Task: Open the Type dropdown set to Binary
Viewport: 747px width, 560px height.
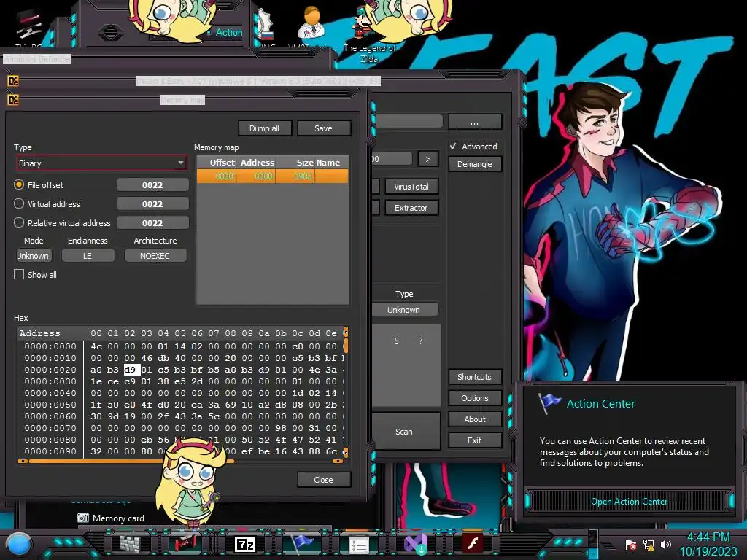Action: (101, 163)
